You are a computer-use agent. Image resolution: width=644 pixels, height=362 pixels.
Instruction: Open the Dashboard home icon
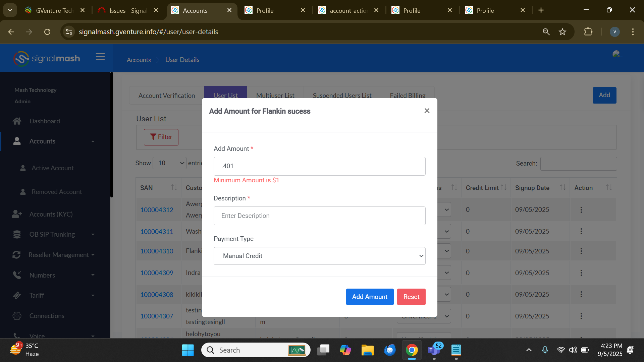(x=17, y=121)
